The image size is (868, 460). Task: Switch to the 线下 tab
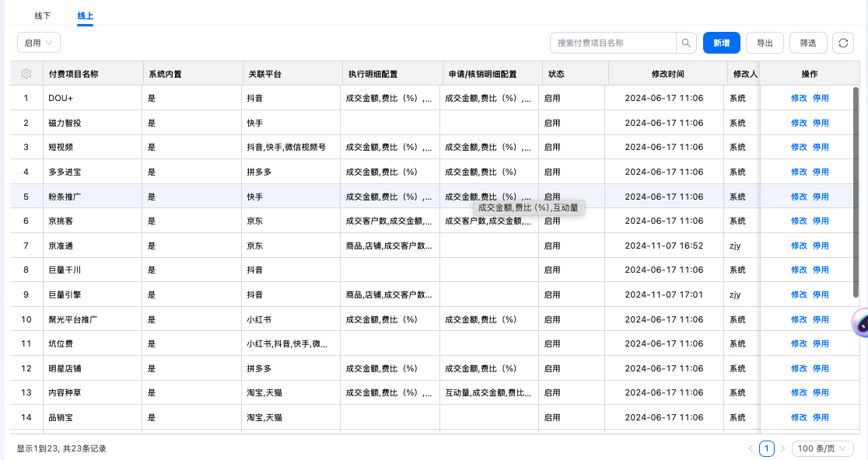pos(43,16)
